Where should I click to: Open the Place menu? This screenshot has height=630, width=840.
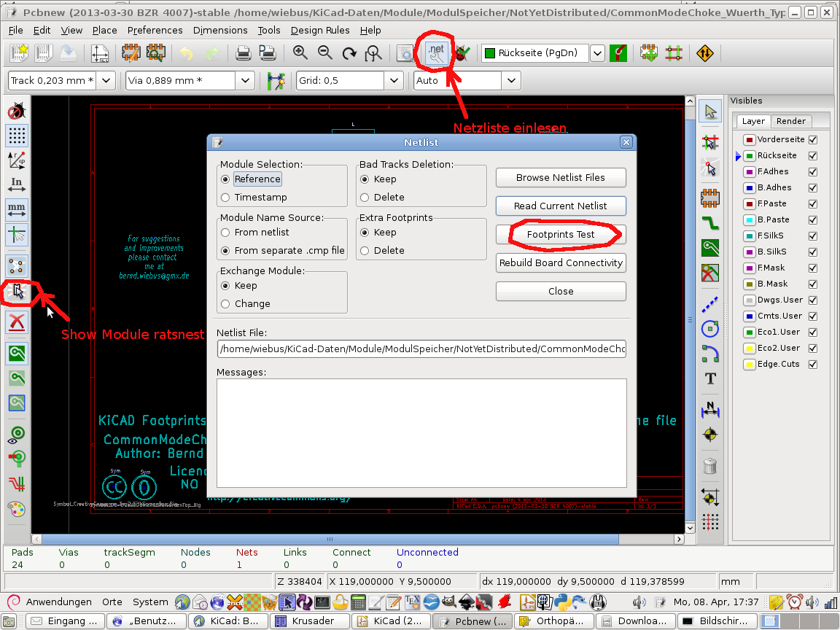104,30
